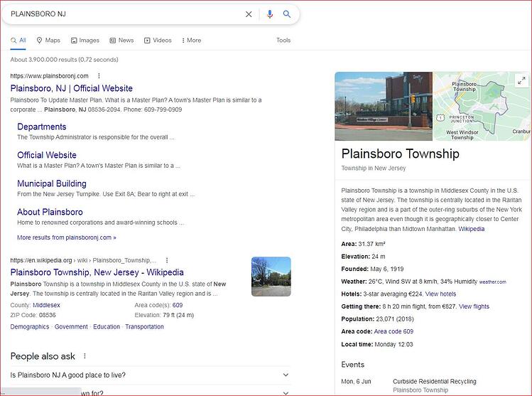Jump to the Government section link

tap(71, 327)
